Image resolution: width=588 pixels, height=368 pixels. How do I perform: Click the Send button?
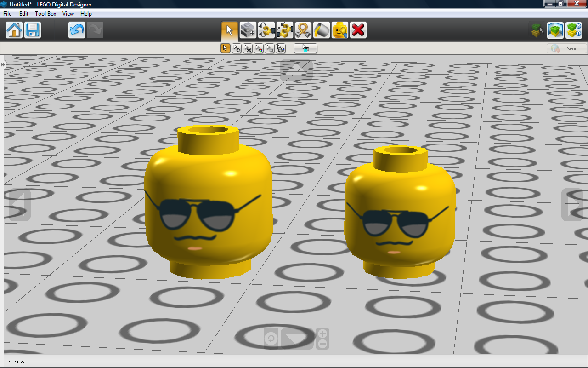[x=567, y=48]
